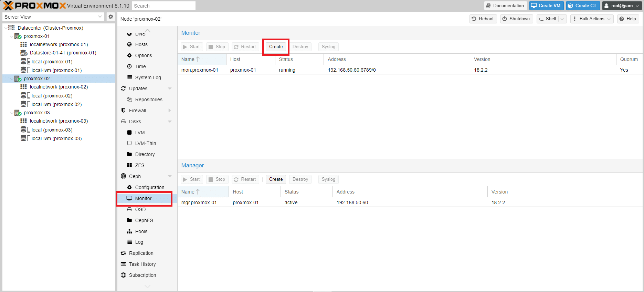Sort managers by Version column header
Screen dimensions: 644x292
[x=564, y=192]
